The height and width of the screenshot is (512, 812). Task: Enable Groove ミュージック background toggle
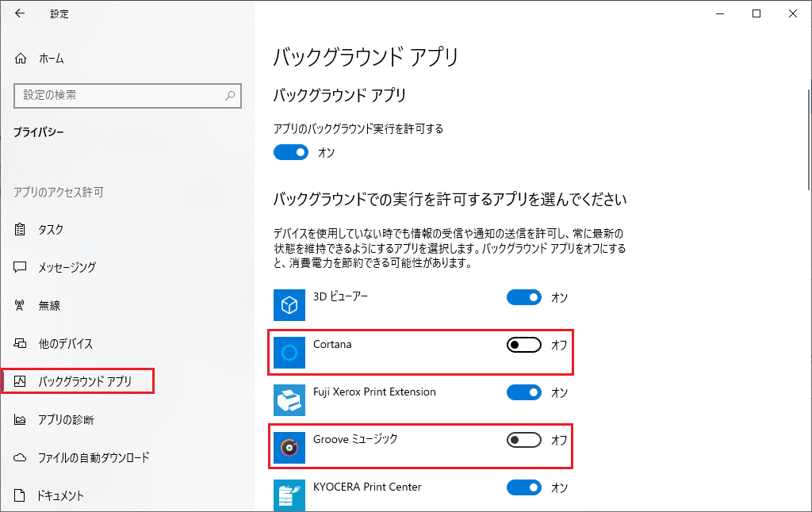point(523,439)
